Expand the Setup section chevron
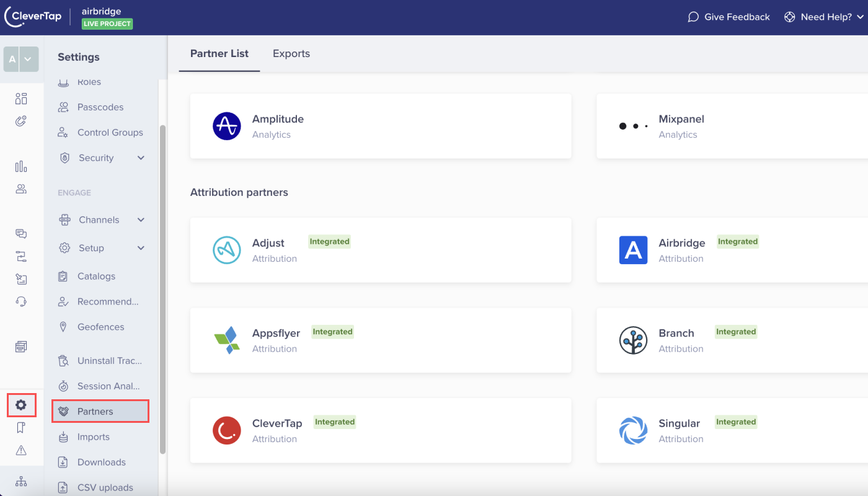Screen dimensions: 868x496 tap(141, 248)
